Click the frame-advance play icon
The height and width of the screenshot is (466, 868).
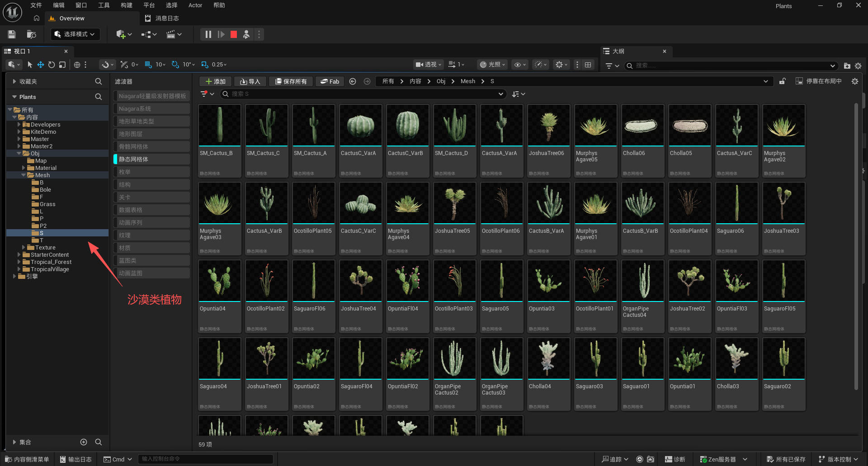pyautogui.click(x=221, y=34)
